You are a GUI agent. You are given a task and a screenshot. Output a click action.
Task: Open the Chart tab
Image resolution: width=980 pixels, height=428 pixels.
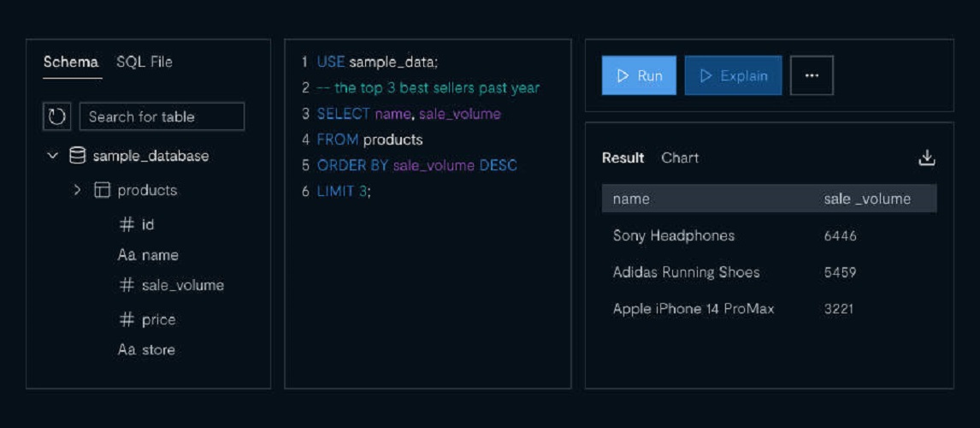pos(680,158)
